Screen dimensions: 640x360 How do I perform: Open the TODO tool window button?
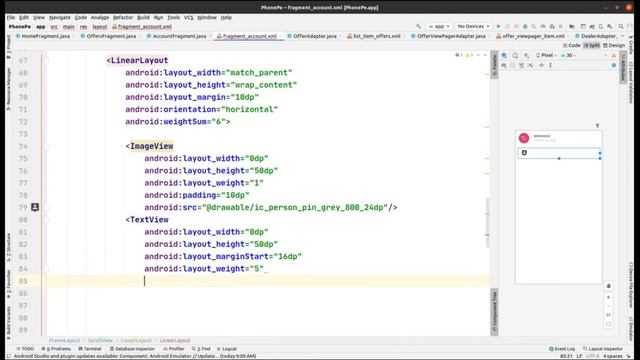click(25, 349)
